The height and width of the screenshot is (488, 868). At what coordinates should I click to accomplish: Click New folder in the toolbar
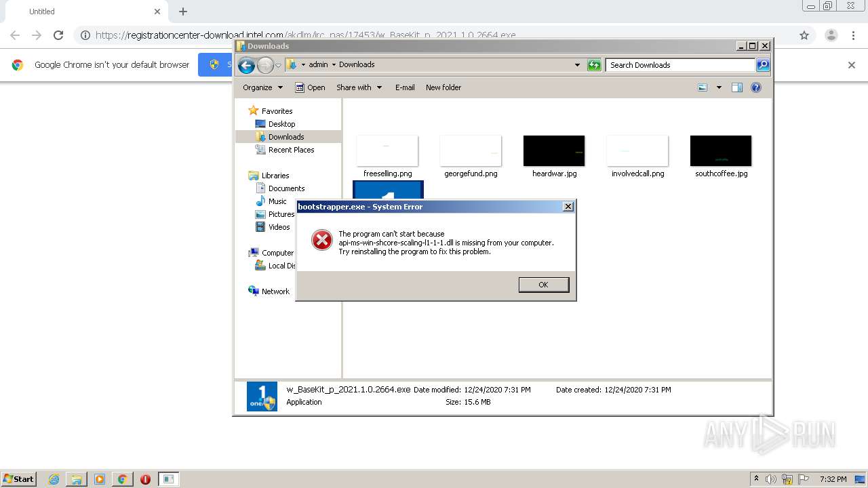click(443, 87)
